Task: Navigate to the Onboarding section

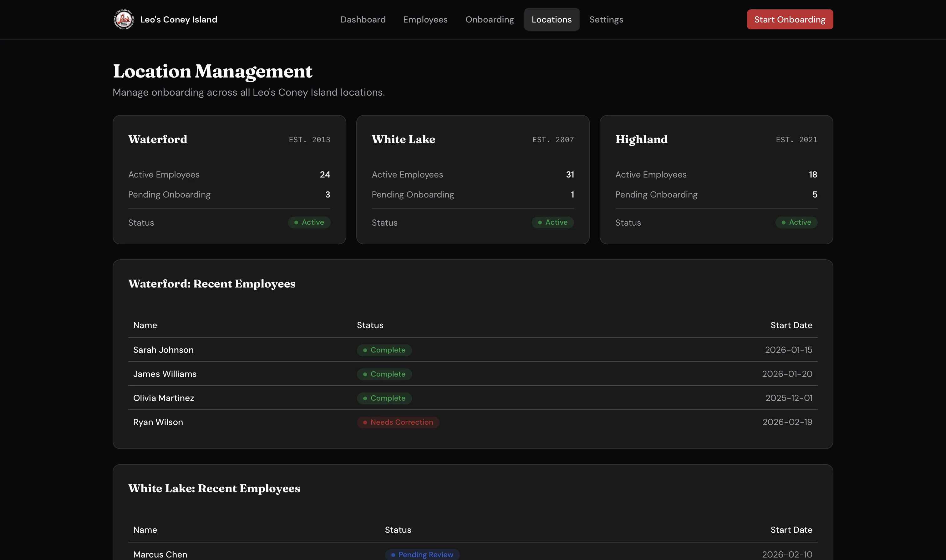Action: (490, 19)
